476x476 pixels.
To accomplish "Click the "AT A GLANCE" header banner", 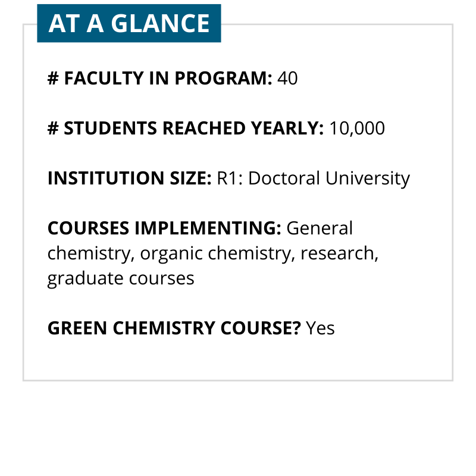I will [x=129, y=23].
